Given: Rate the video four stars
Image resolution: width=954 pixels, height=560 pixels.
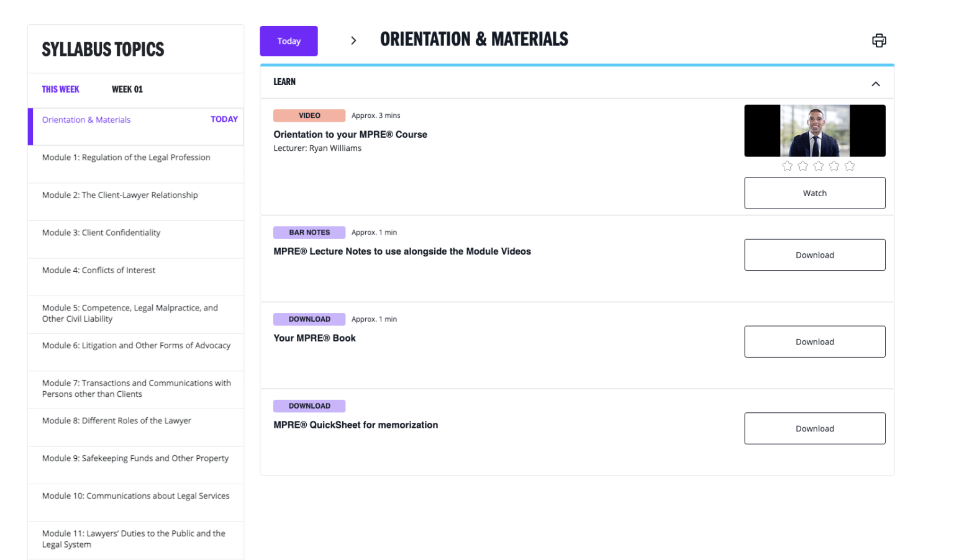Looking at the screenshot, I should coord(834,166).
